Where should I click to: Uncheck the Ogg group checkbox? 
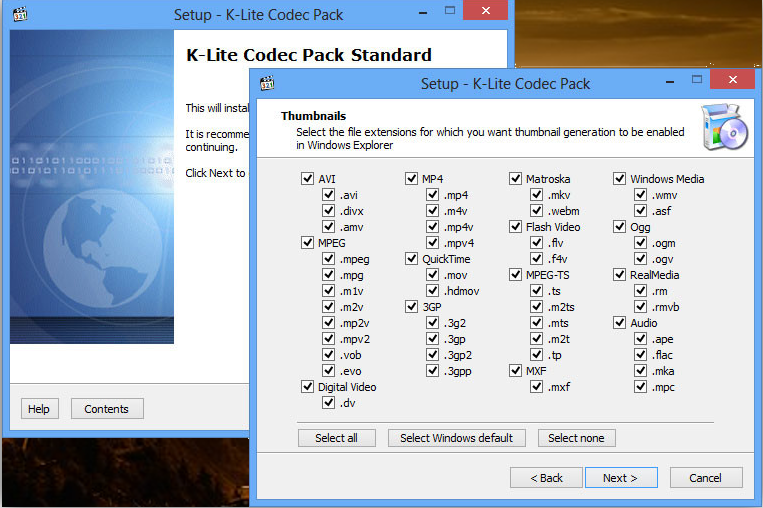(619, 227)
